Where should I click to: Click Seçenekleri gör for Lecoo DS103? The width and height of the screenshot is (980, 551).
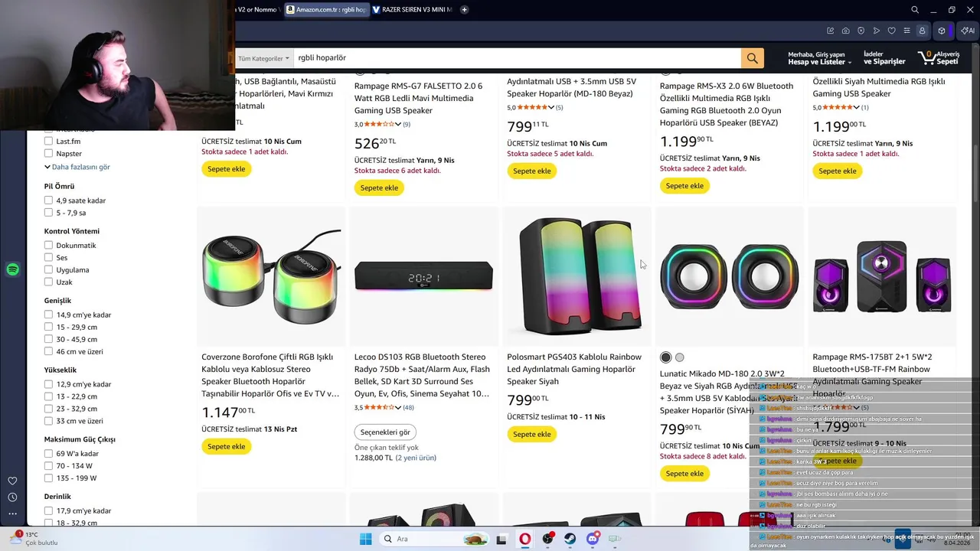click(x=385, y=432)
